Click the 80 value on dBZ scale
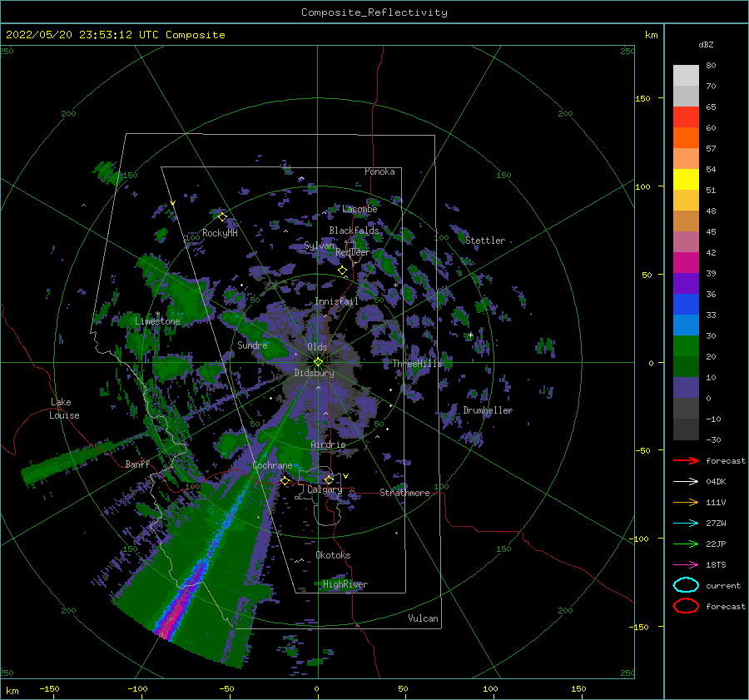This screenshot has width=749, height=700. [x=711, y=66]
